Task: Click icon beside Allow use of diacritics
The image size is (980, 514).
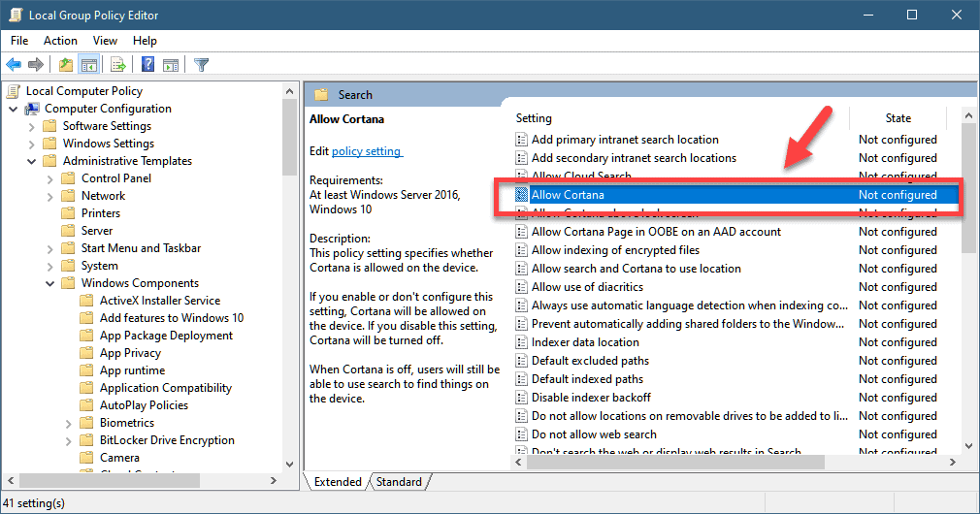Action: pos(521,287)
